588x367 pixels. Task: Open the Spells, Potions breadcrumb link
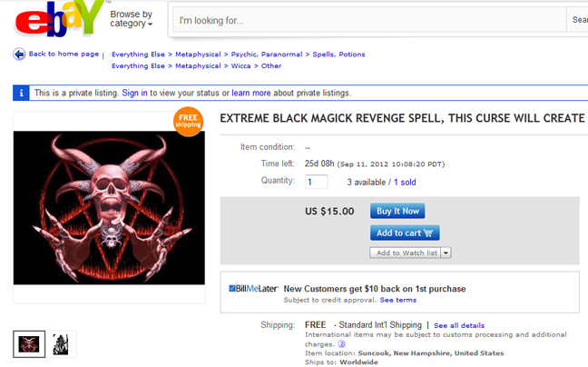click(338, 55)
